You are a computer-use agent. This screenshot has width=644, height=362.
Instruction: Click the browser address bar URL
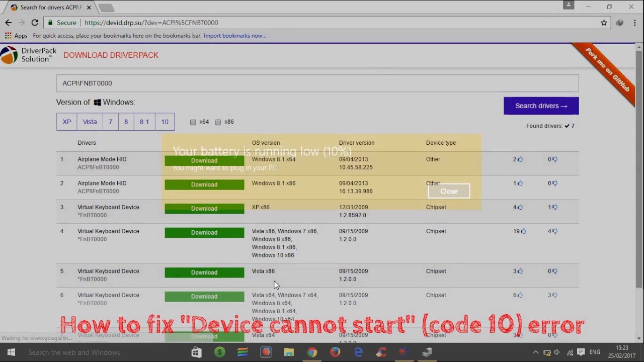coord(151,23)
